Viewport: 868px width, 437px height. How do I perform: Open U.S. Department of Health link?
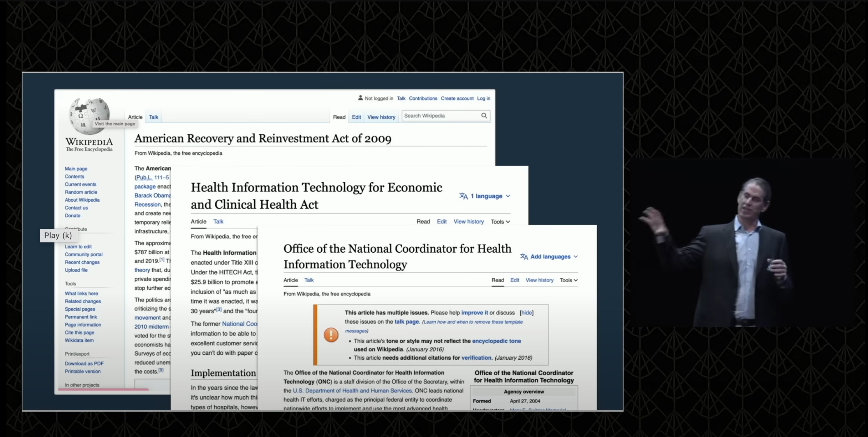[352, 391]
